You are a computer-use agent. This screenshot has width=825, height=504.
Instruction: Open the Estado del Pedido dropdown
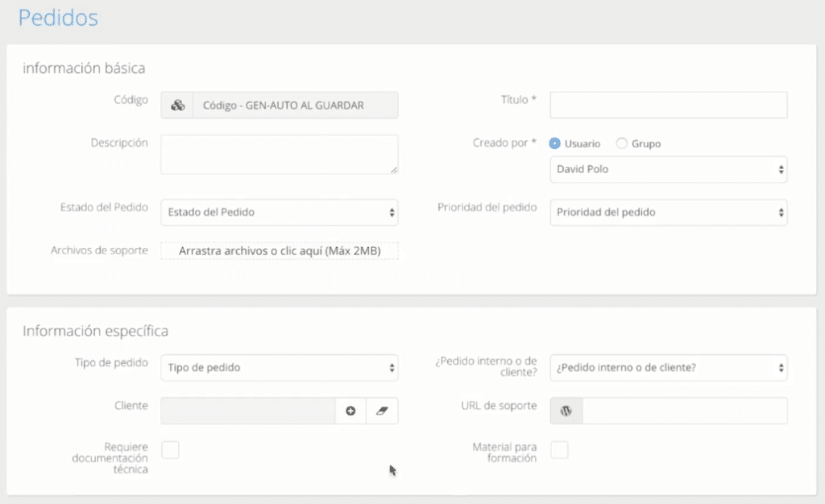click(x=280, y=213)
